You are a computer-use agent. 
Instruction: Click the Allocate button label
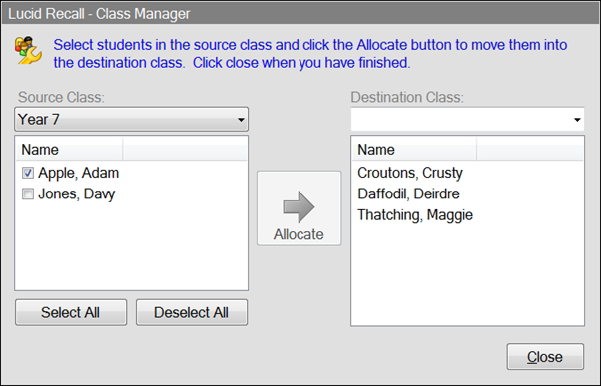299,234
